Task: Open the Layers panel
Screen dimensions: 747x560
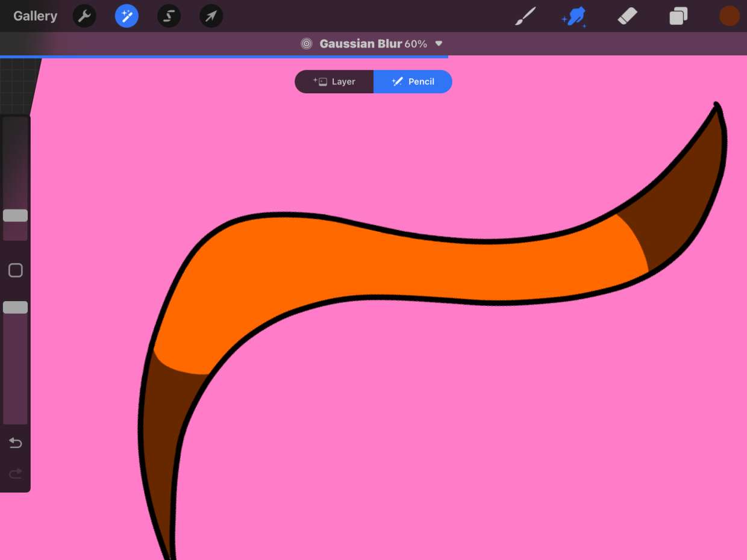Action: tap(678, 16)
